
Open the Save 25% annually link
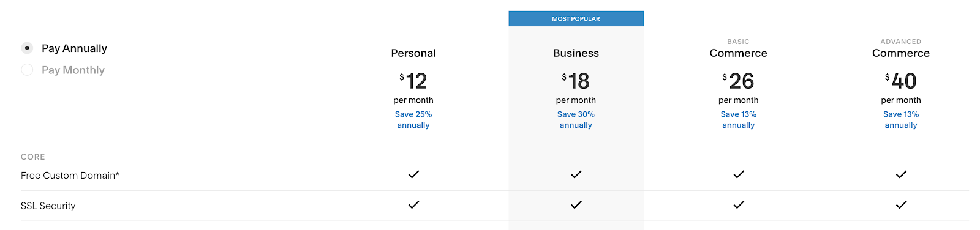[413, 120]
